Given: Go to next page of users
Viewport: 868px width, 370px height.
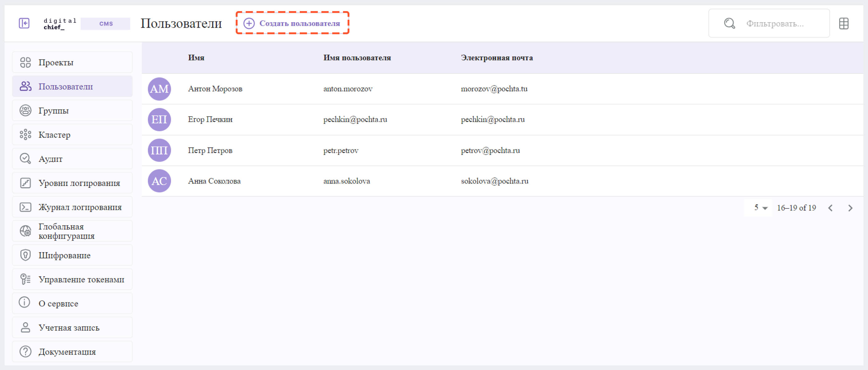Looking at the screenshot, I should (850, 208).
